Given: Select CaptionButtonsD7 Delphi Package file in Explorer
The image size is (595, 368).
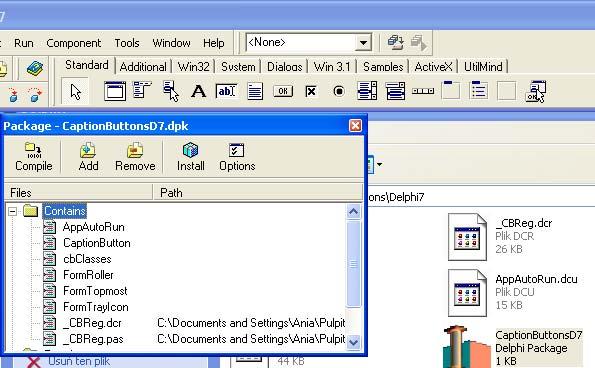Looking at the screenshot, I should 513,347.
